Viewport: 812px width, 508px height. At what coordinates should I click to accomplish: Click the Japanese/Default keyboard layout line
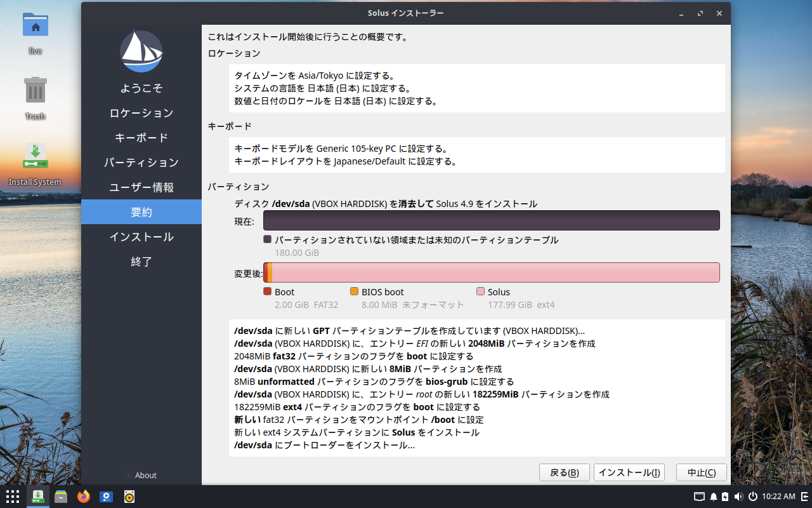click(346, 161)
